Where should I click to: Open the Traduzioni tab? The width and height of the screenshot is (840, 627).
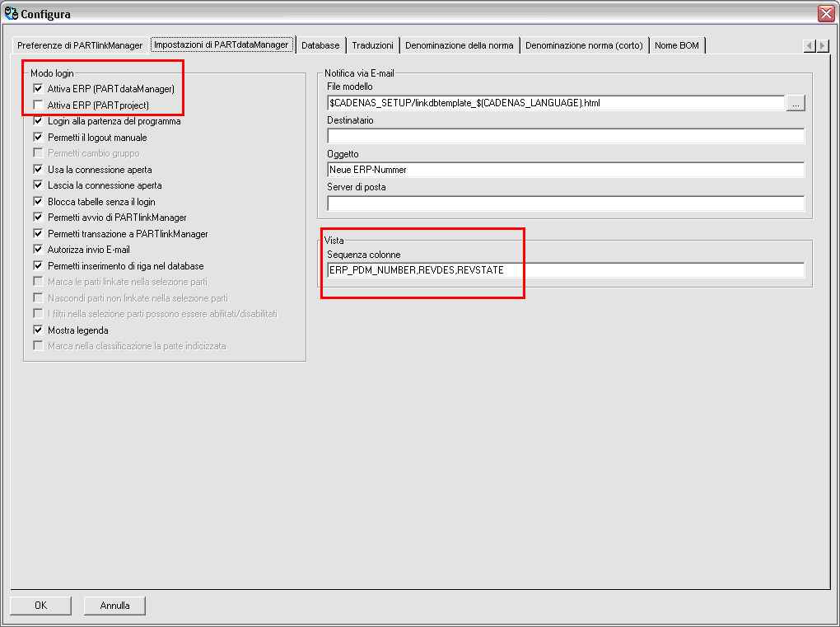coord(372,45)
